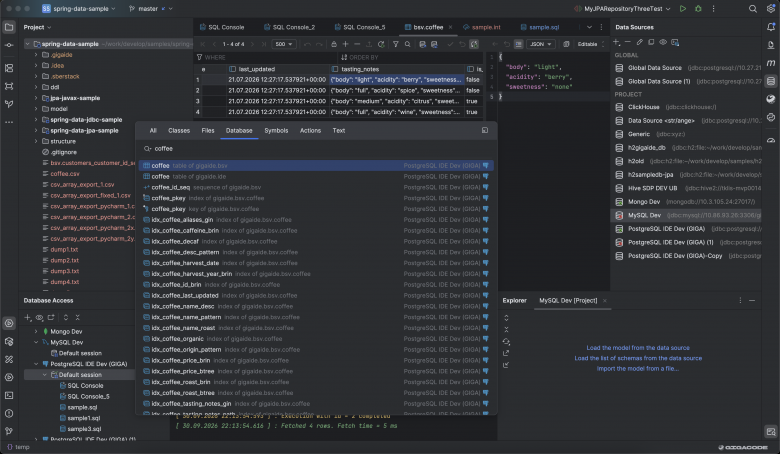Collapse the MySQL Dev node in Database Access
Screen dimensions: 780x454
(36, 342)
